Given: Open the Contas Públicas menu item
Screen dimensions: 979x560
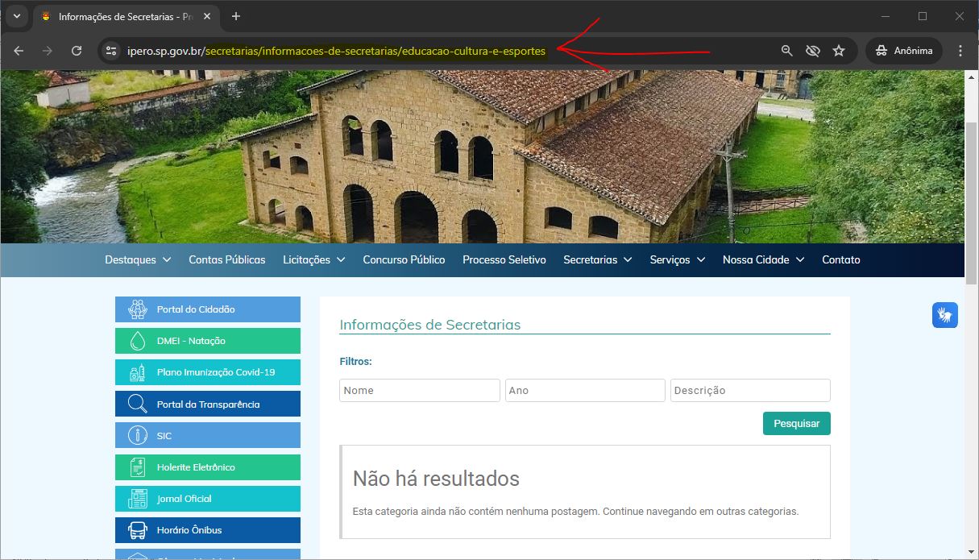Looking at the screenshot, I should pyautogui.click(x=226, y=259).
